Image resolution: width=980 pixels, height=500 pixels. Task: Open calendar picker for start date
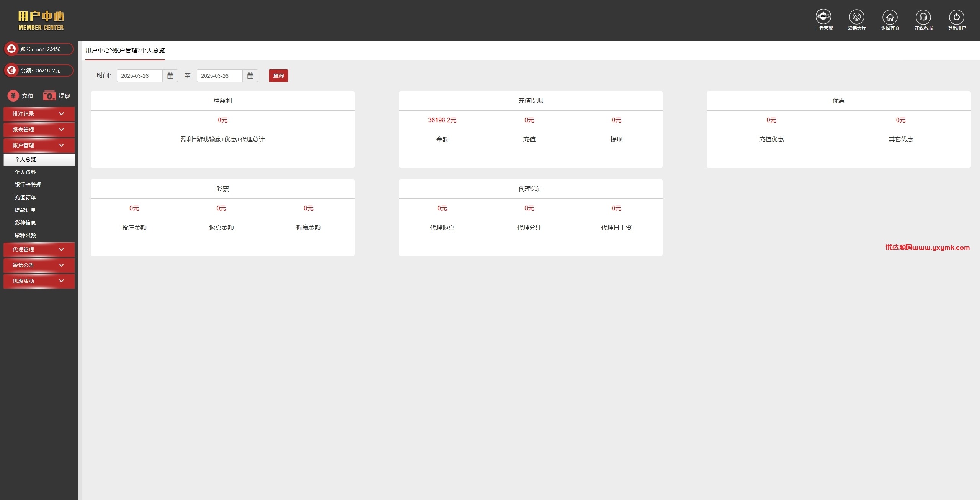coord(170,76)
